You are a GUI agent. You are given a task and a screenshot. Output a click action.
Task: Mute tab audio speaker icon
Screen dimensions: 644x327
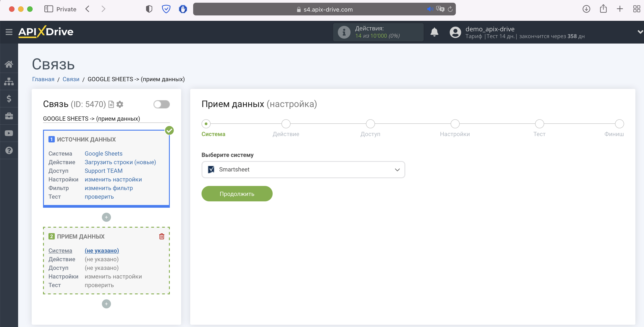tap(430, 9)
